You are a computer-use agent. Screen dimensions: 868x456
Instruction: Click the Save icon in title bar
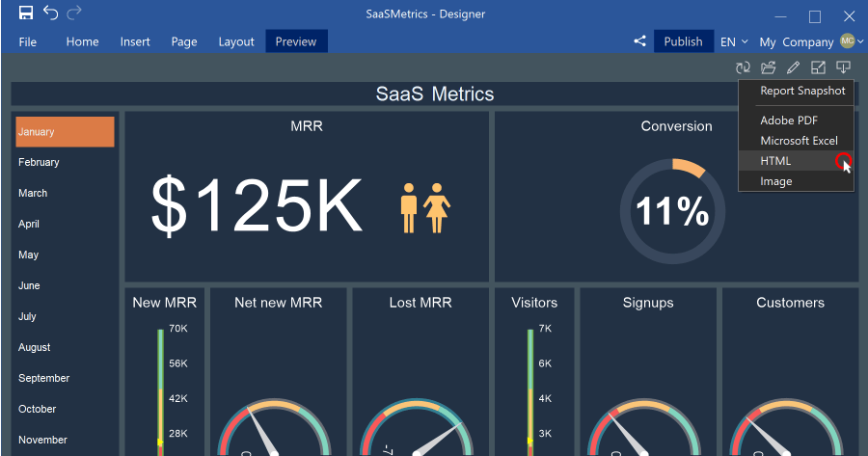26,13
